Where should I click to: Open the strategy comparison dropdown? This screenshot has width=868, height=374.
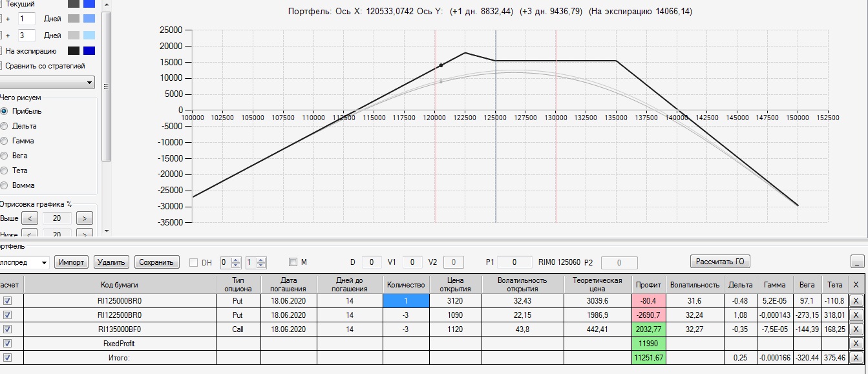click(47, 83)
